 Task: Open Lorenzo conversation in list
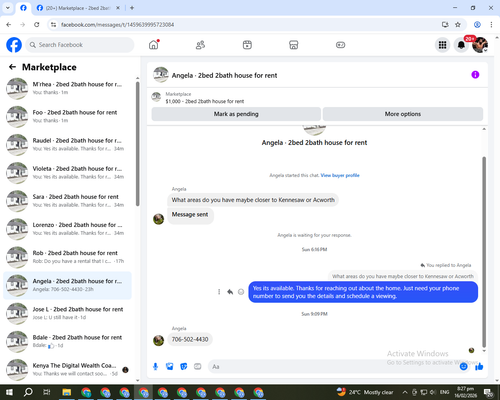pyautogui.click(x=67, y=229)
